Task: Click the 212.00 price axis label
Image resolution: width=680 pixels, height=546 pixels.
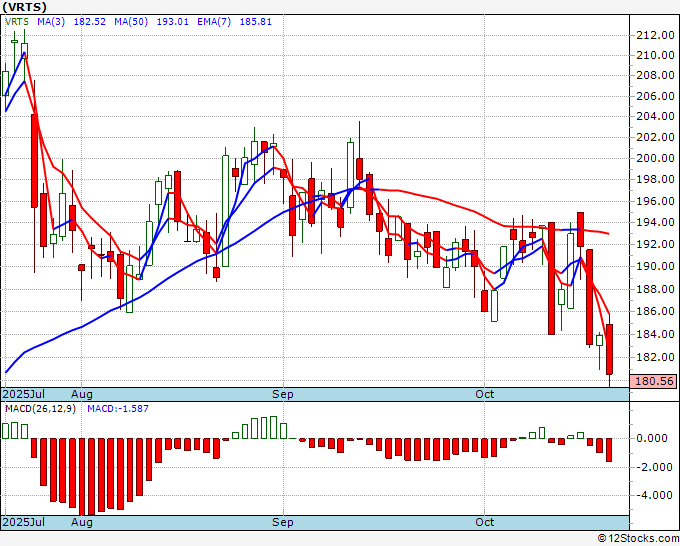Action: click(655, 36)
